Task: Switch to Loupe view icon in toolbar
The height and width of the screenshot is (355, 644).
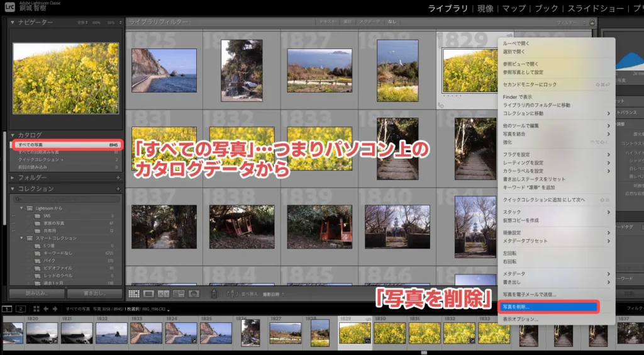Action: pos(148,293)
